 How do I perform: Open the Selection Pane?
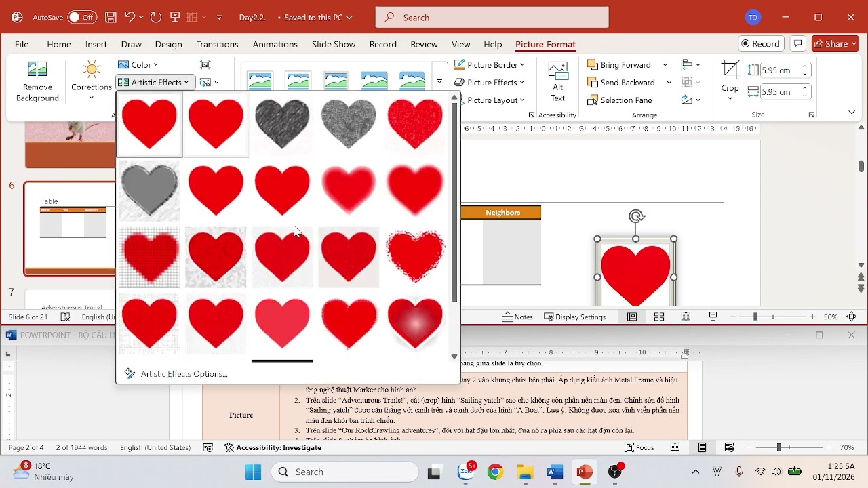[x=620, y=100]
